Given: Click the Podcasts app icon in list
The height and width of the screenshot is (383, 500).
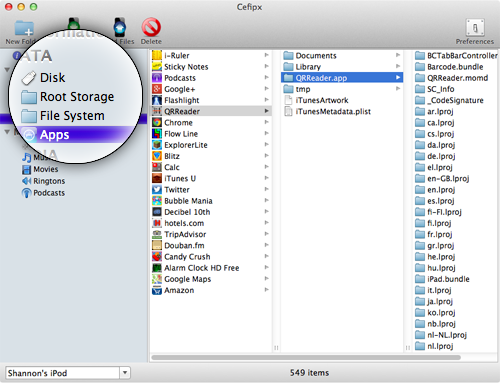Looking at the screenshot, I should click(157, 78).
